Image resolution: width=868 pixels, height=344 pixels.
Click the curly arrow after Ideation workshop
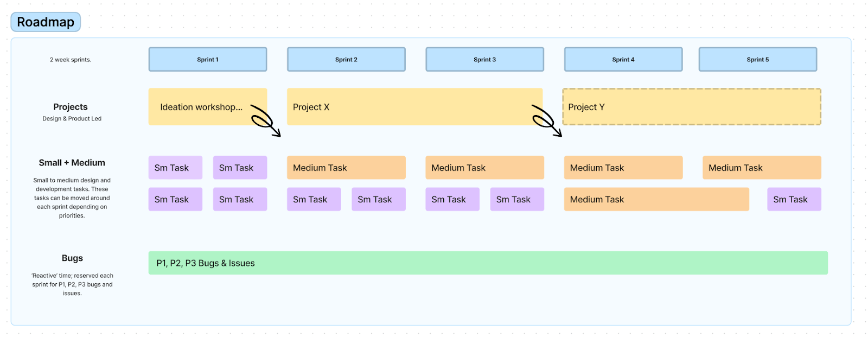coord(265,120)
